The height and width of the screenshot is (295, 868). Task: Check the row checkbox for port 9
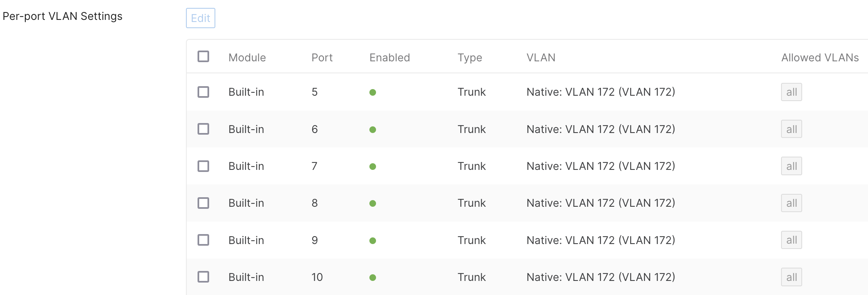pos(203,240)
